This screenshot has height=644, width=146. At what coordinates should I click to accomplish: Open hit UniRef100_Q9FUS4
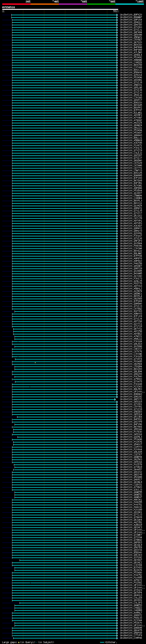pos(131,20)
